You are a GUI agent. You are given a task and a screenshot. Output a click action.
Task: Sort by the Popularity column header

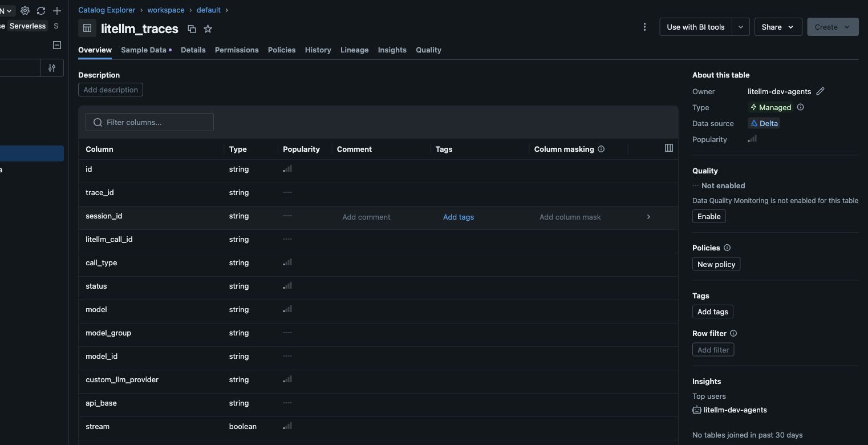click(x=301, y=149)
